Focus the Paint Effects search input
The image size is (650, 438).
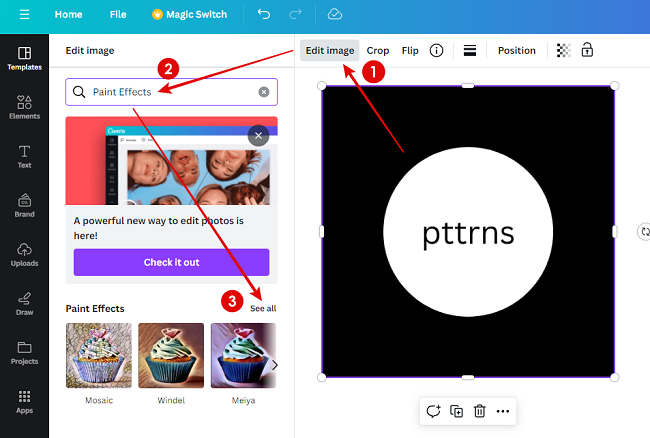171,92
